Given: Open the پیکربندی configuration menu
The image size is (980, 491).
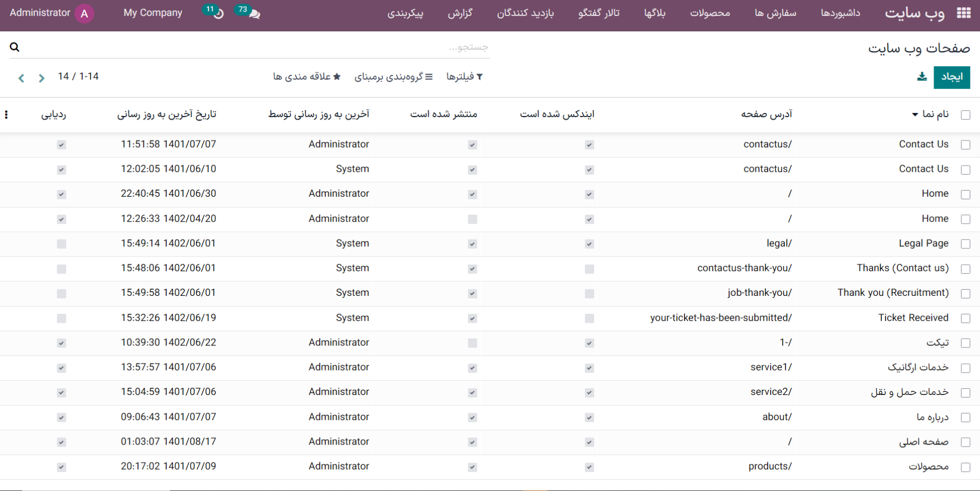Looking at the screenshot, I should coord(405,13).
